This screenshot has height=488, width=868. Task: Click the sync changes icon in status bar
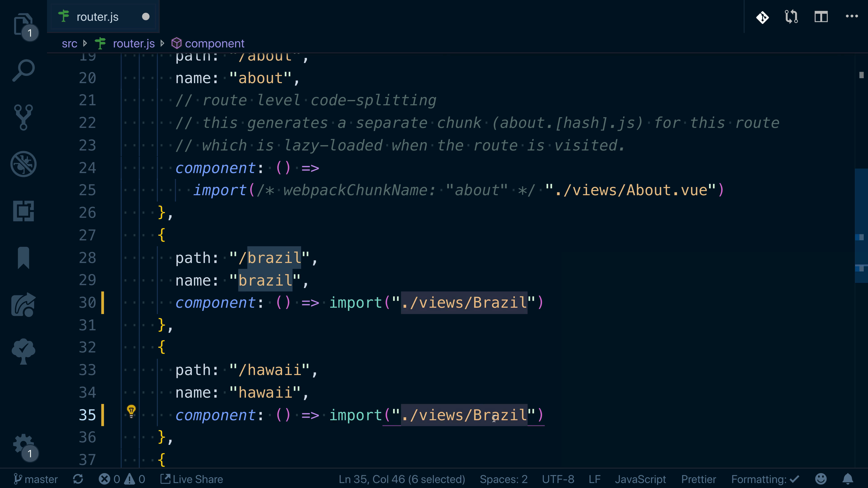coord(78,479)
